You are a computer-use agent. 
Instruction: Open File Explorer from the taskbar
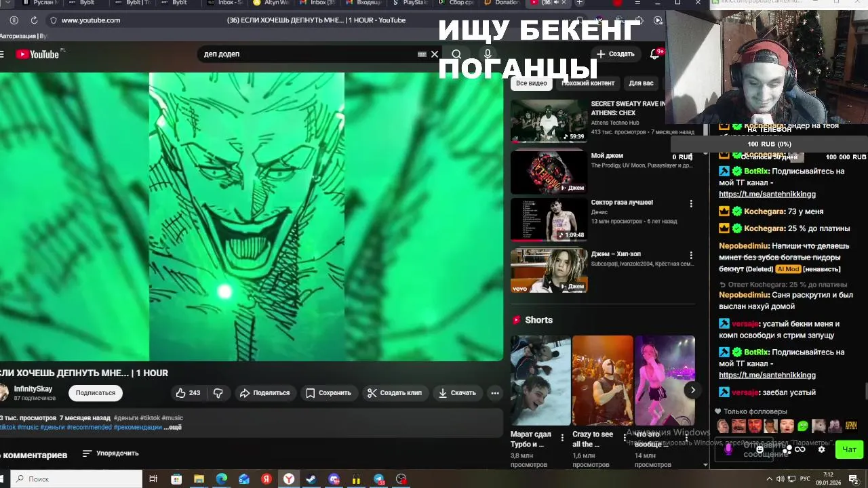199,479
